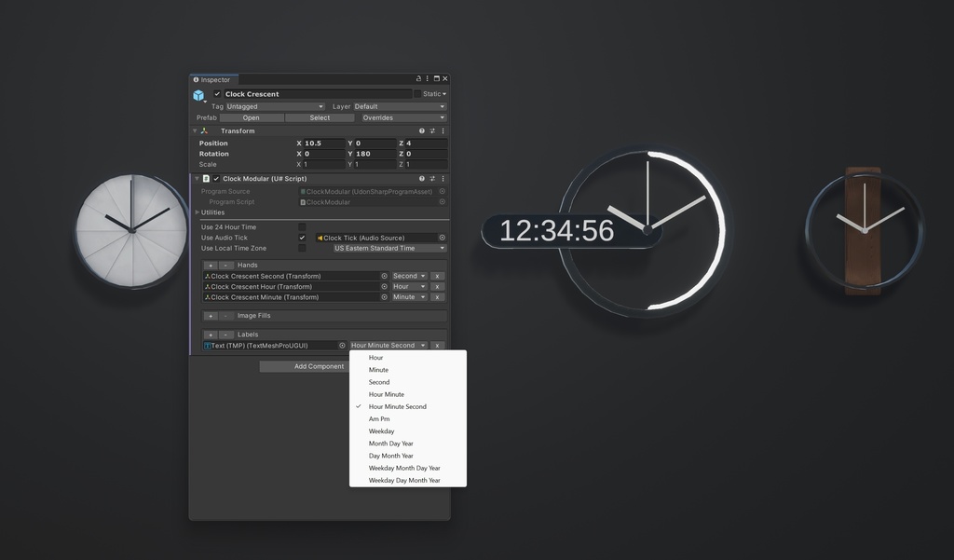Open the Transform presets icon

pyautogui.click(x=433, y=130)
